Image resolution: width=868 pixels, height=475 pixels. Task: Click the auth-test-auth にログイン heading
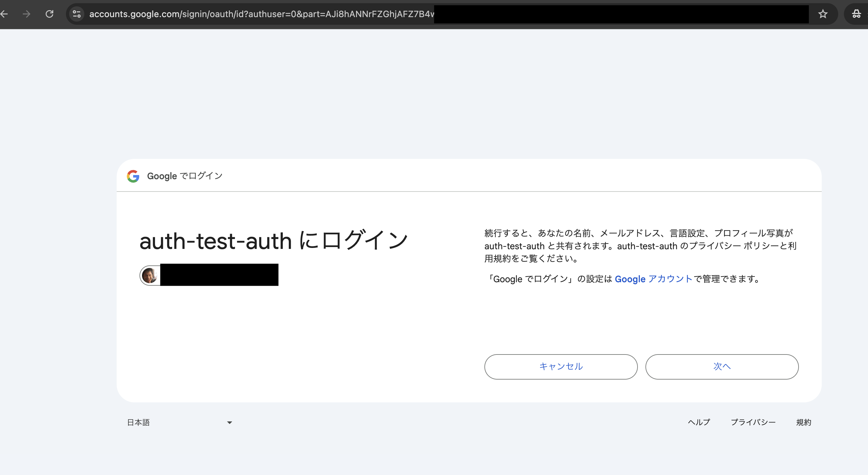[274, 240]
